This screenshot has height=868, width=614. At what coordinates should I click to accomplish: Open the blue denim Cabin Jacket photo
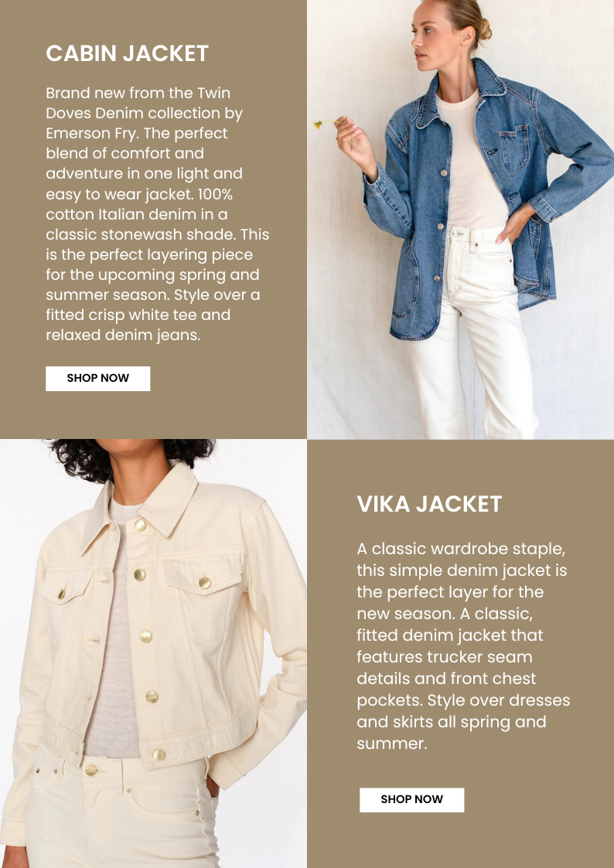pos(461,220)
